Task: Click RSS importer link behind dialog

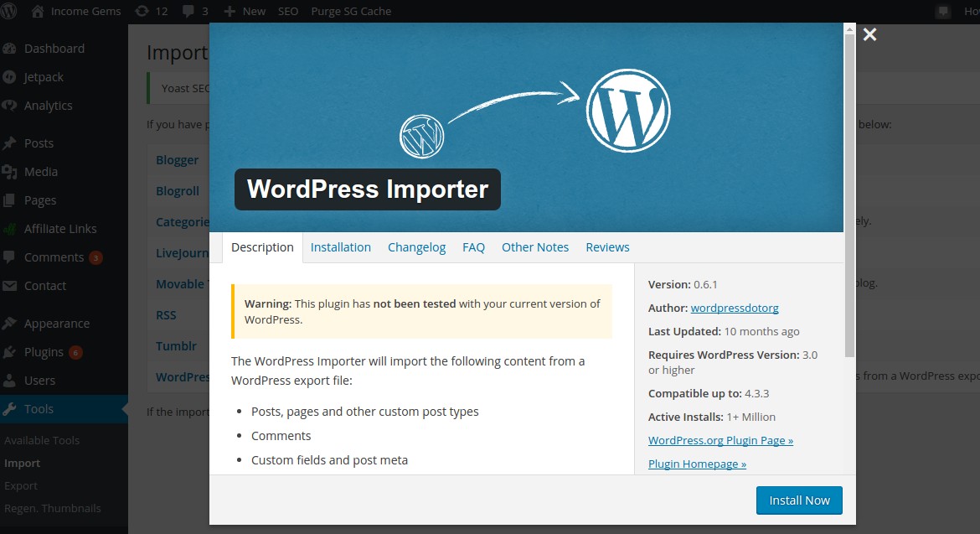Action: click(166, 315)
